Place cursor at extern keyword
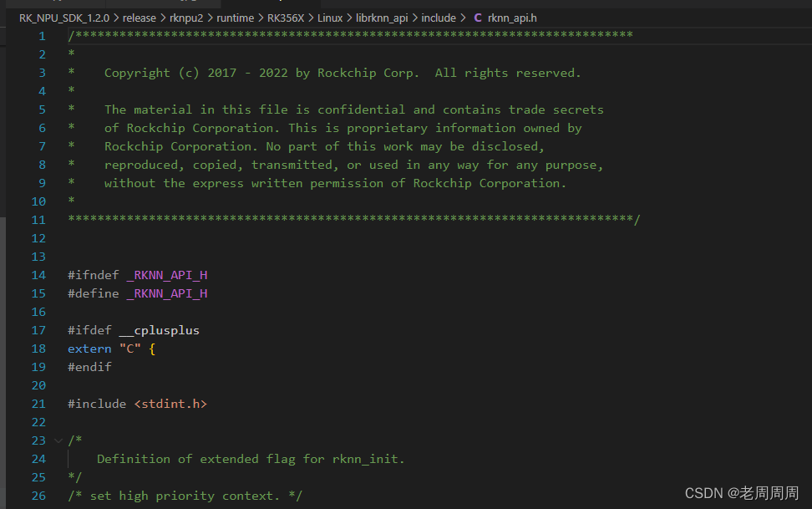Viewport: 812px width, 509px height. pyautogui.click(x=89, y=349)
